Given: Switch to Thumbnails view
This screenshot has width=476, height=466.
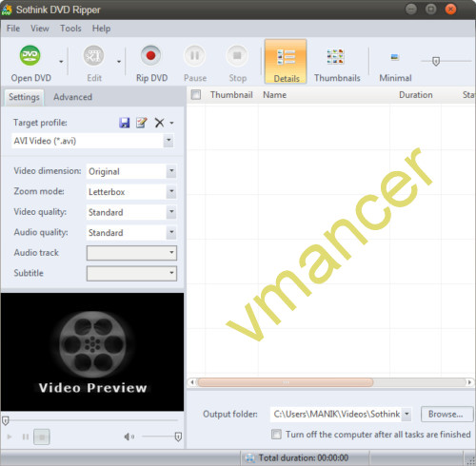Looking at the screenshot, I should pos(337,64).
